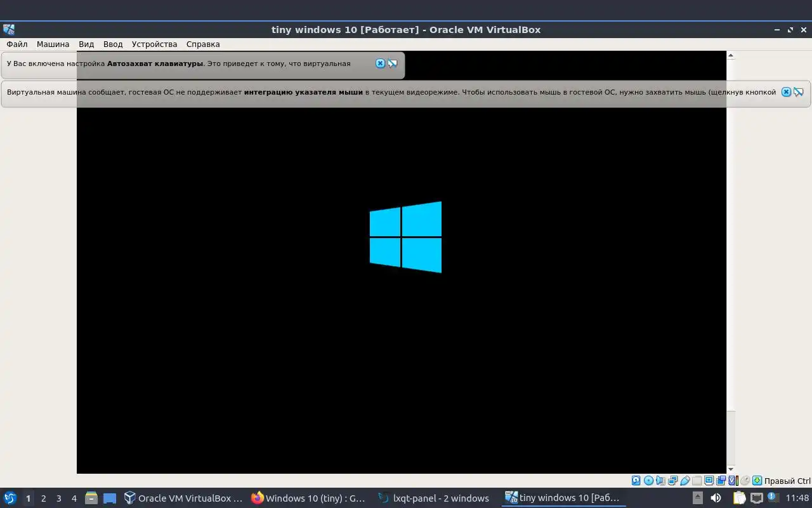Click the removable media eject tray icon

click(x=698, y=497)
